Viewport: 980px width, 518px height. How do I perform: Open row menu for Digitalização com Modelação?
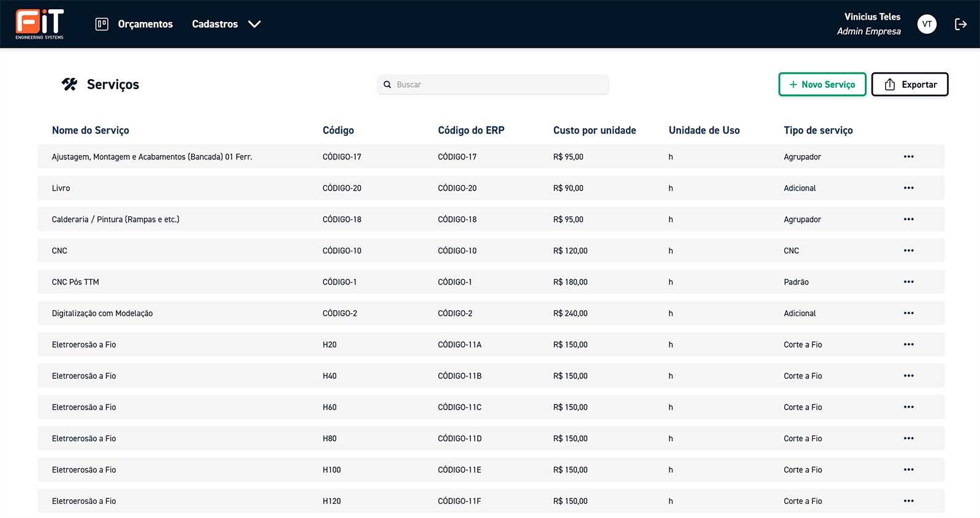click(908, 313)
